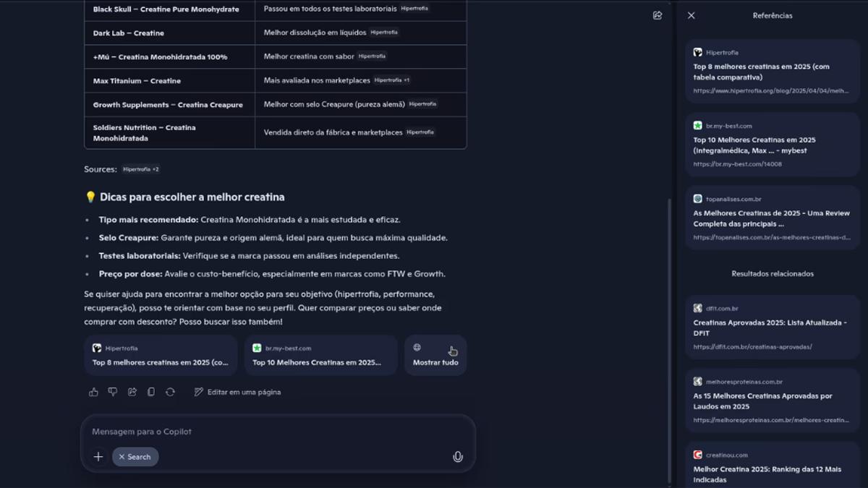The height and width of the screenshot is (488, 868).
Task: Regenerate the Copilot response
Action: pyautogui.click(x=170, y=392)
